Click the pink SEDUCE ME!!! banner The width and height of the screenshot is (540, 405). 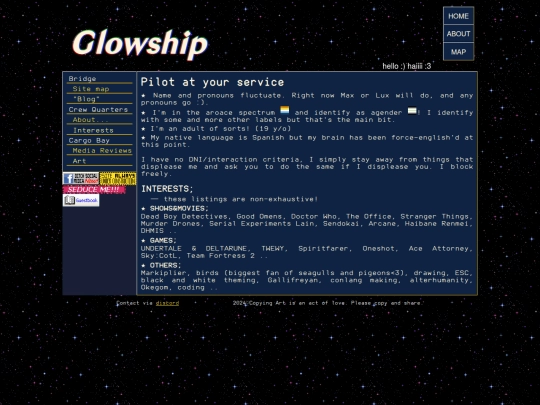tap(94, 189)
